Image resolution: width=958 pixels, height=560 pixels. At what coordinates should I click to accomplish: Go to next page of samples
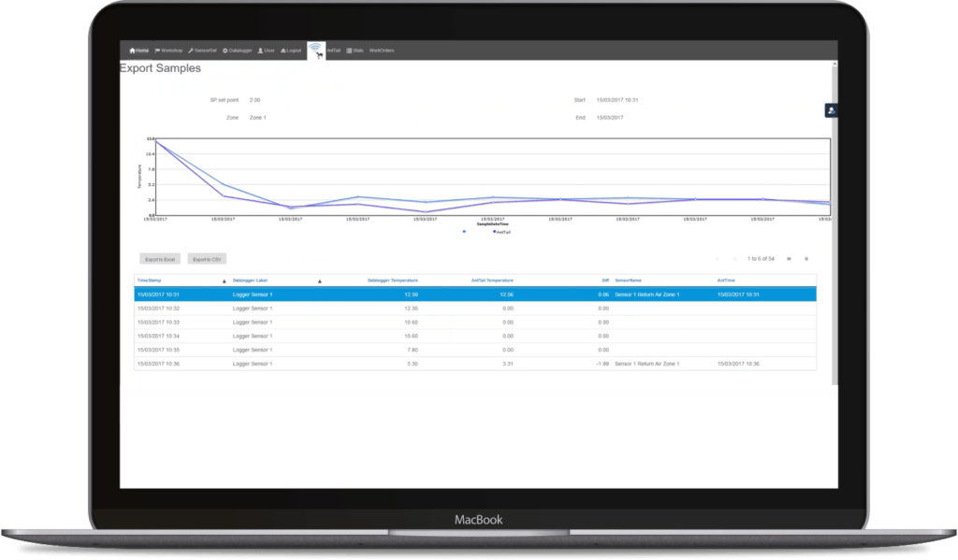pyautogui.click(x=789, y=259)
